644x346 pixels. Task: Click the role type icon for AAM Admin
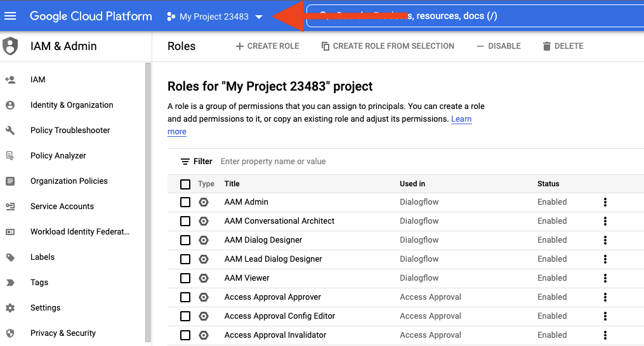coord(204,202)
